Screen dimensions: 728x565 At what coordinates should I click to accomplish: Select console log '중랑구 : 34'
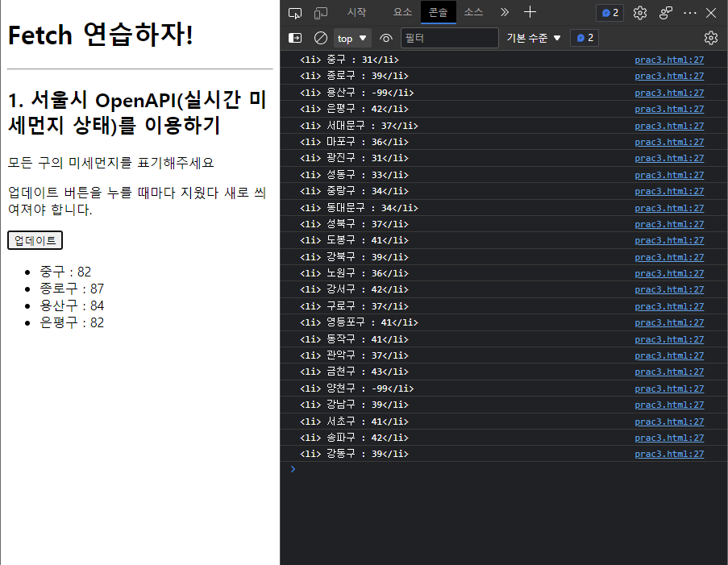[x=354, y=191]
